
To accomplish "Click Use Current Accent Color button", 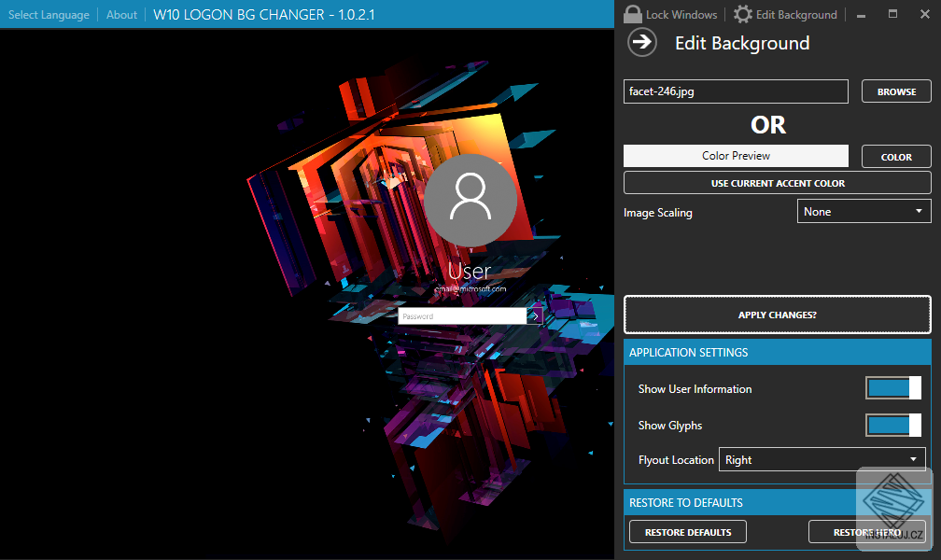I will click(x=777, y=182).
